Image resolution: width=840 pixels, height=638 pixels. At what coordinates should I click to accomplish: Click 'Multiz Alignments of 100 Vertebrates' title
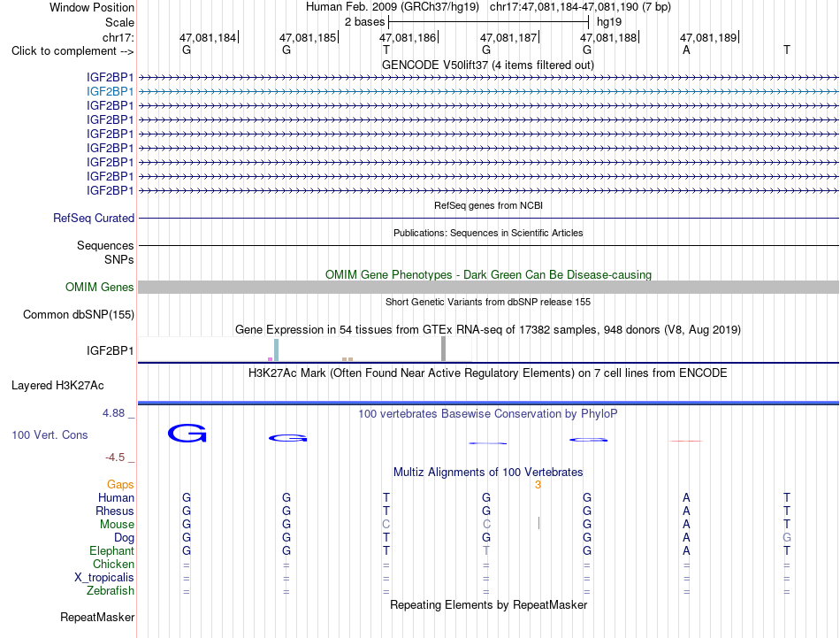[488, 472]
